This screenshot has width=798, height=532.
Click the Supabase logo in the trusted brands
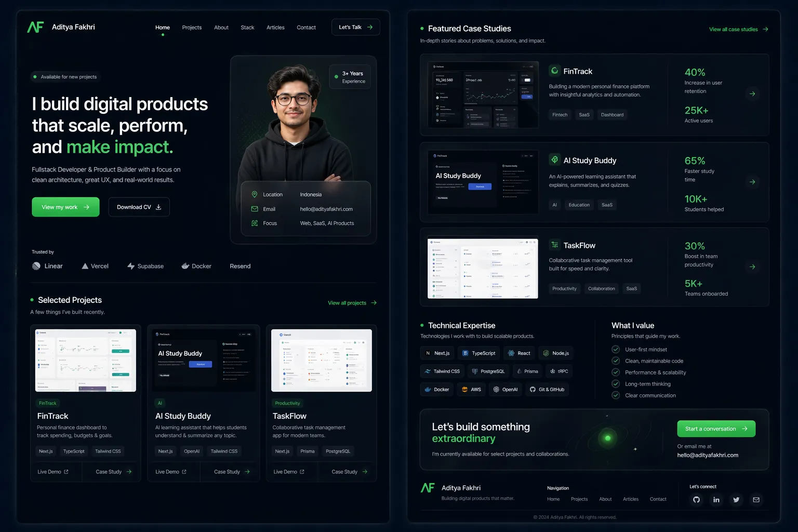130,265
